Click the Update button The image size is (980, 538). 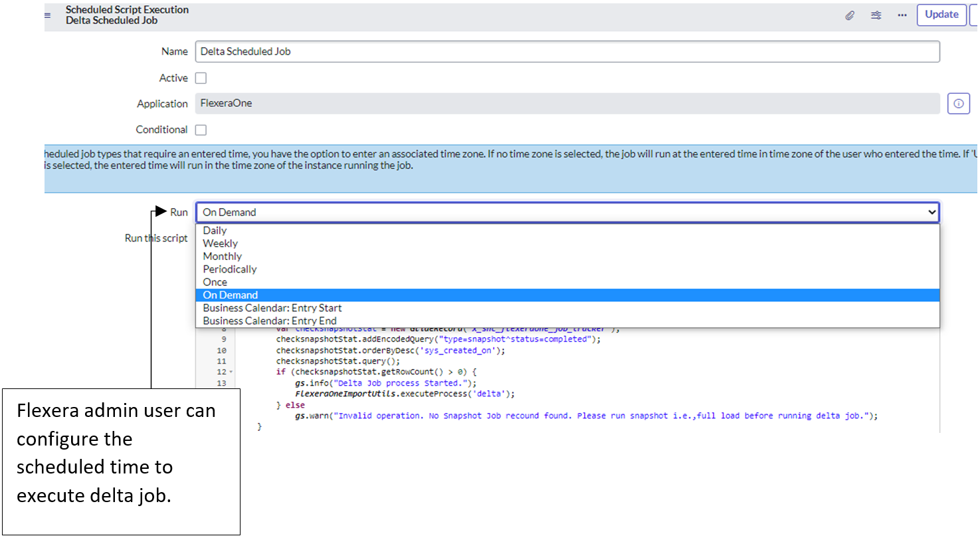[941, 15]
